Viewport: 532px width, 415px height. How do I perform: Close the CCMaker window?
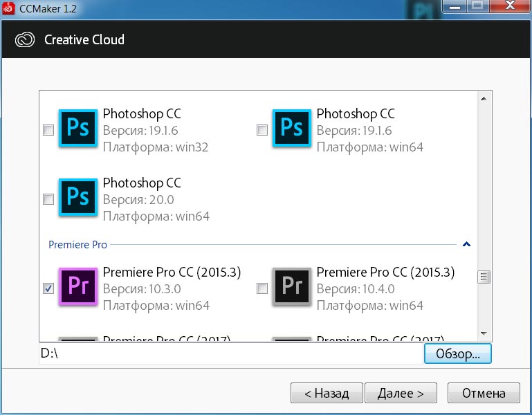click(x=510, y=6)
